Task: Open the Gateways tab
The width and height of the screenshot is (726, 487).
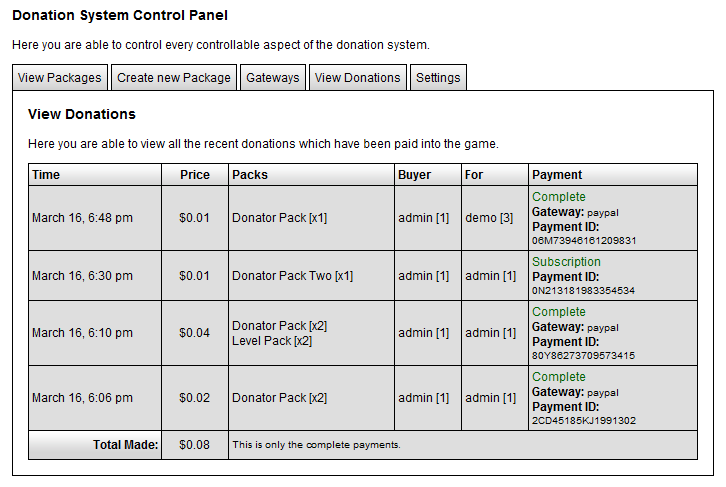Action: (x=273, y=78)
